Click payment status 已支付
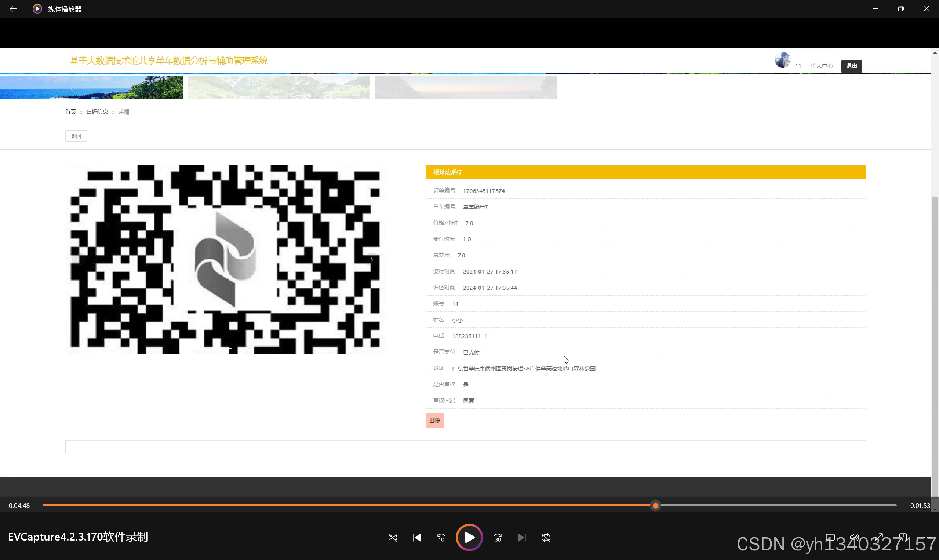Image resolution: width=939 pixels, height=560 pixels. [471, 352]
